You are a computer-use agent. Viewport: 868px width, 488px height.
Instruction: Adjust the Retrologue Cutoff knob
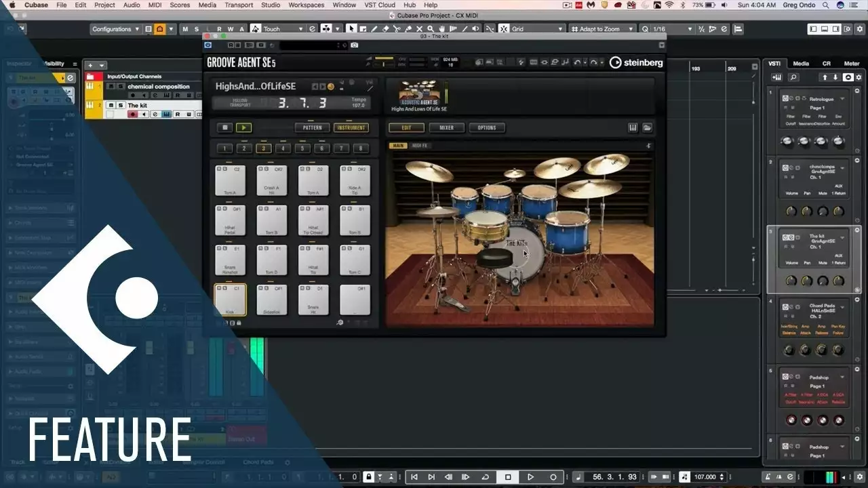point(787,141)
